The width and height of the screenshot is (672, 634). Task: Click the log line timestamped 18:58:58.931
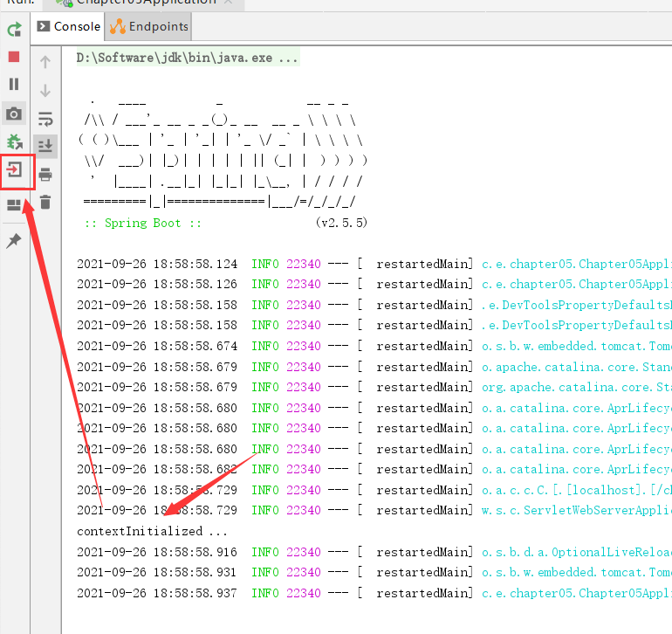[374, 572]
